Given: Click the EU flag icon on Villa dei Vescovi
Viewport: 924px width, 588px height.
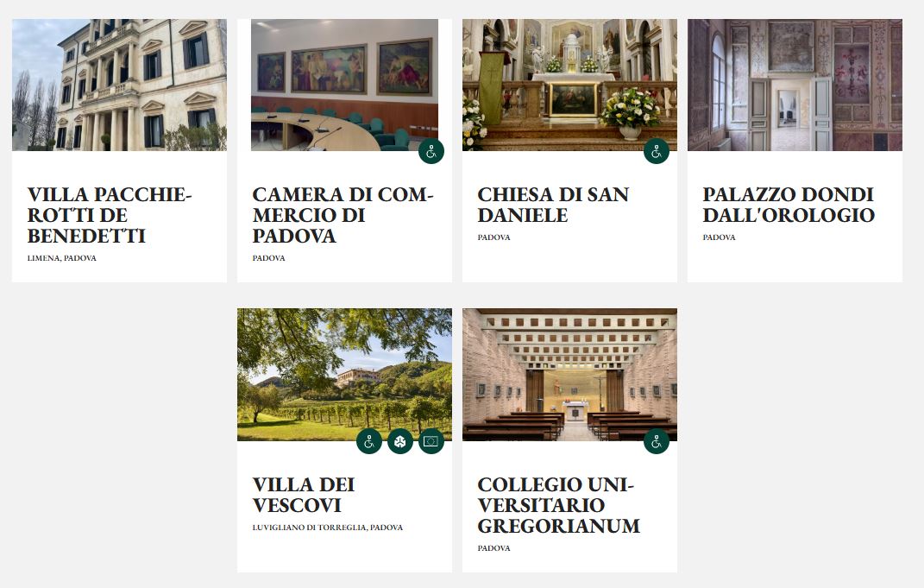Looking at the screenshot, I should (x=431, y=441).
